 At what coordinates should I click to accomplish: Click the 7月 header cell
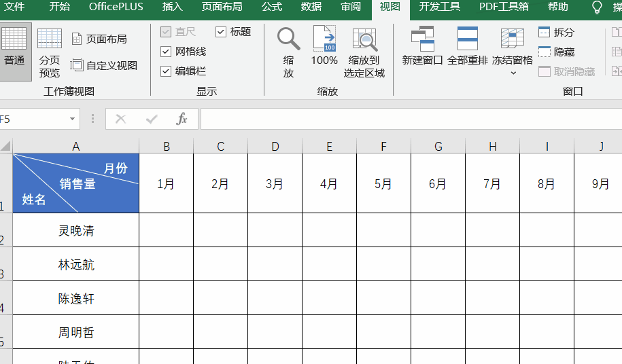(x=492, y=183)
